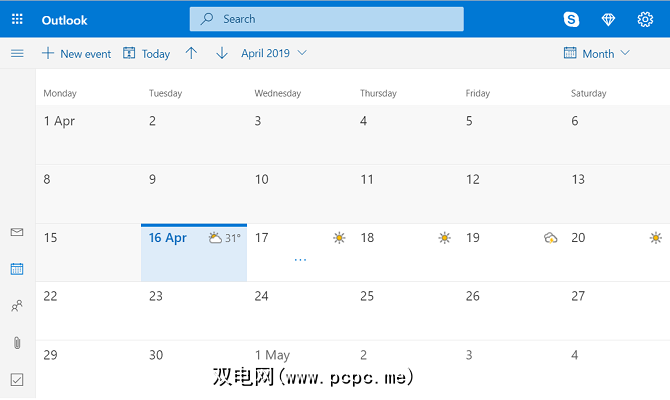Switch to the Mail view icon
Viewport: 670px width, 400px height.
17,232
